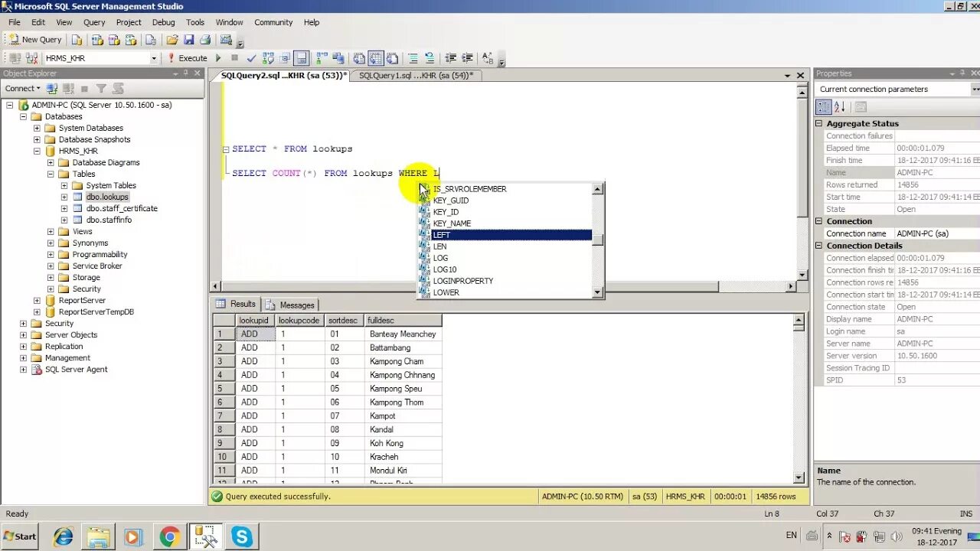Open the HRMS_KHR database dropdown

coord(153,58)
